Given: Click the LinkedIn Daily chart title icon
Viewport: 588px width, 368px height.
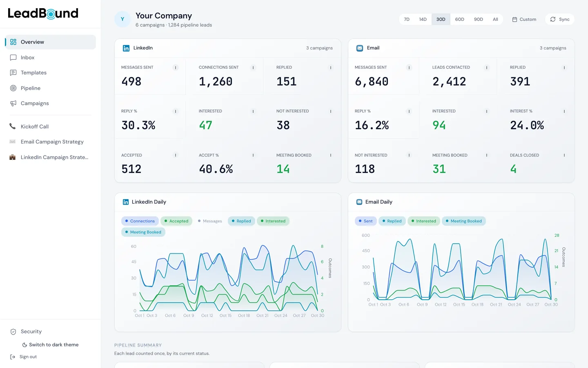Looking at the screenshot, I should 126,202.
